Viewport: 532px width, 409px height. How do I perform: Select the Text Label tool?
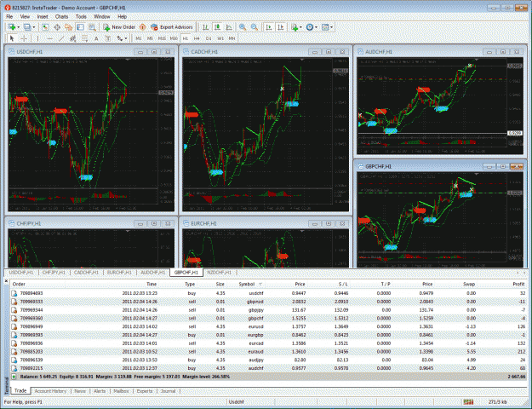pyautogui.click(x=108, y=38)
